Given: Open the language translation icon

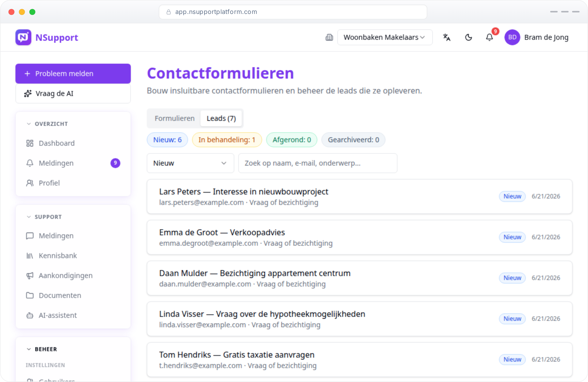Looking at the screenshot, I should click(447, 37).
